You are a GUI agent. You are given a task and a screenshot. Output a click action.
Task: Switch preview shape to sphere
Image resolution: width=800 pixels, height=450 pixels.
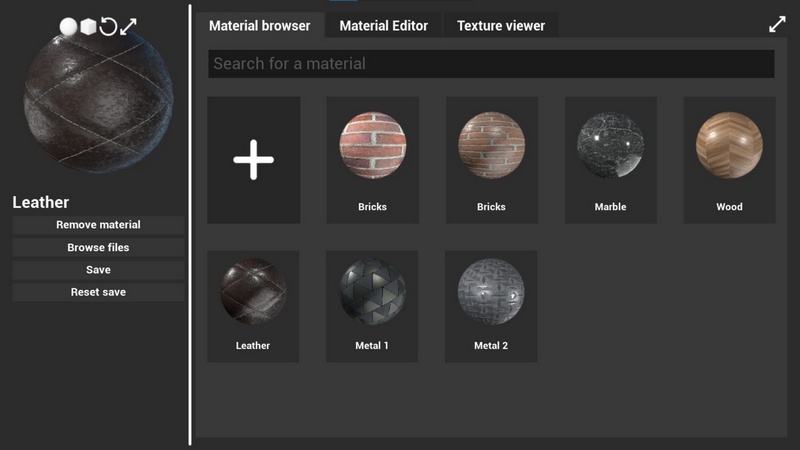[68, 27]
